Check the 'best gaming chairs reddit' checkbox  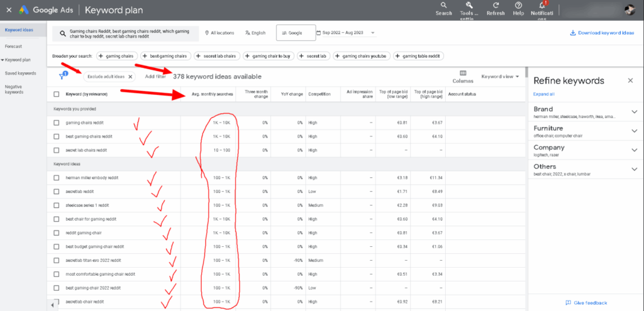point(56,136)
